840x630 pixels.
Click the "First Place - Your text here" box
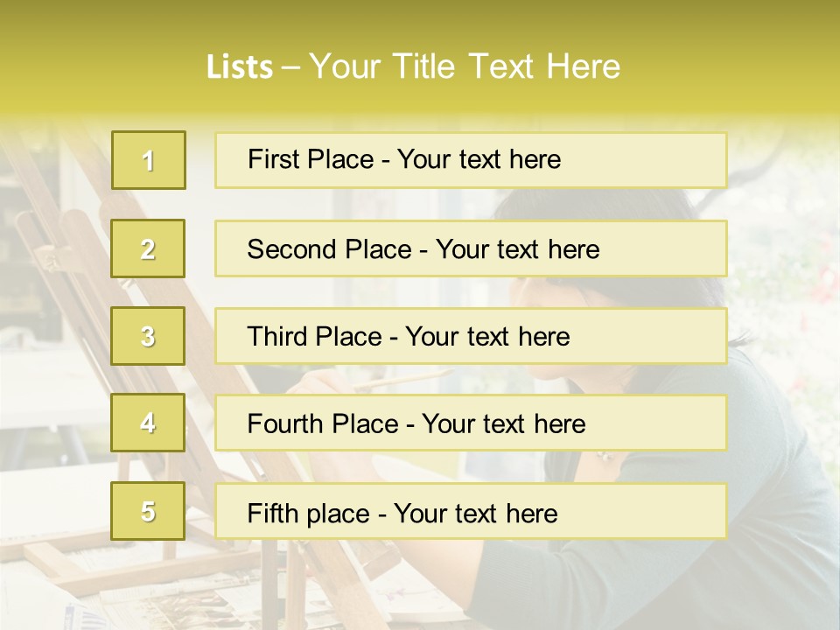[471, 160]
